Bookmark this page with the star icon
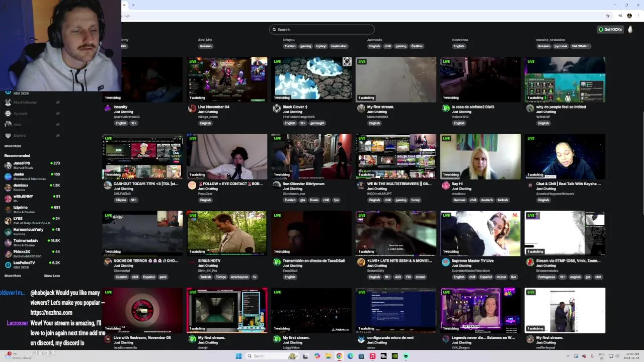Viewport: 644px width, 362px height. (608, 16)
